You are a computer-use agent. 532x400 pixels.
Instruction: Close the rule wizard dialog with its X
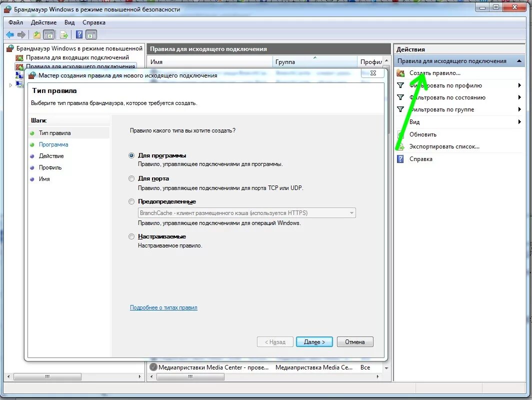click(373, 73)
